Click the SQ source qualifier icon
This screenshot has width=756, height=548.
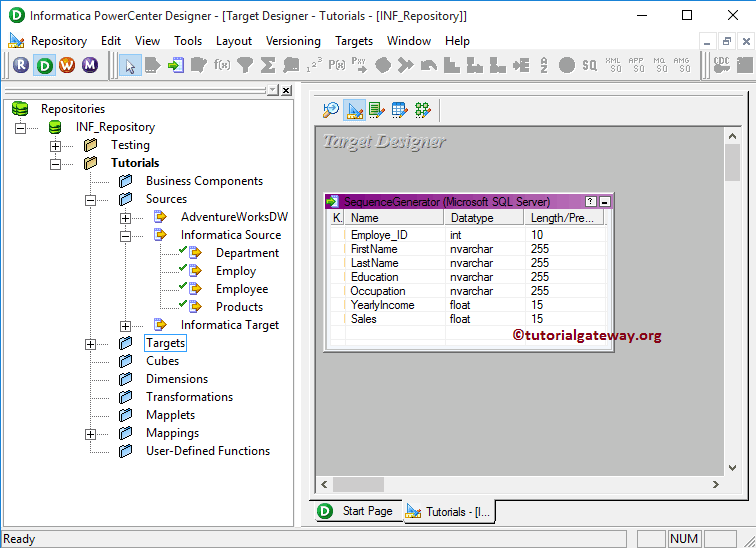coord(589,65)
